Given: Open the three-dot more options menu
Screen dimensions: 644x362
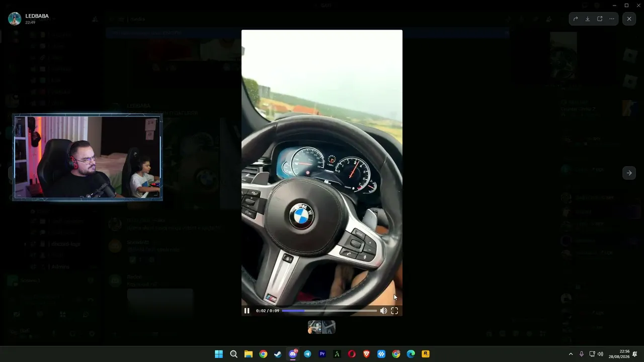Looking at the screenshot, I should (x=612, y=19).
